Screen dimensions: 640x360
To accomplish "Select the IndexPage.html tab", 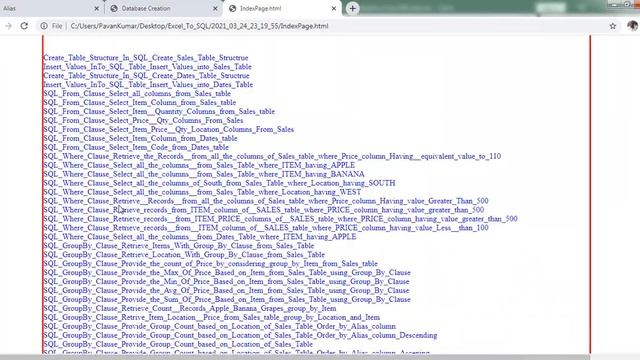I will tap(282, 8).
